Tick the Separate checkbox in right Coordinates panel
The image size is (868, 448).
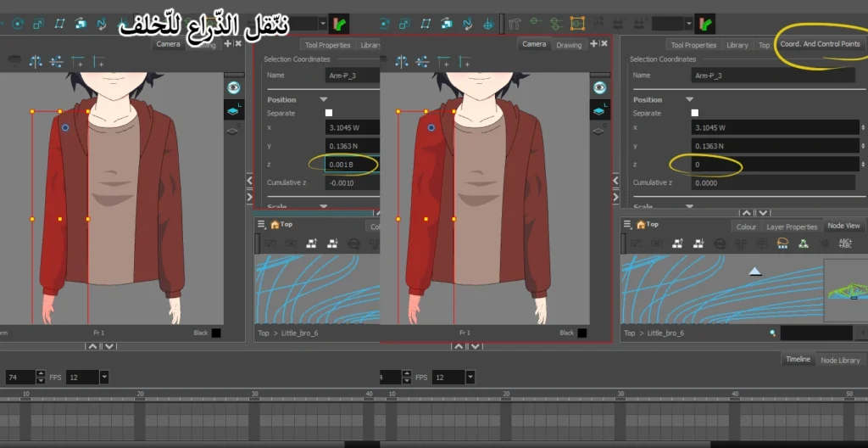(x=695, y=113)
